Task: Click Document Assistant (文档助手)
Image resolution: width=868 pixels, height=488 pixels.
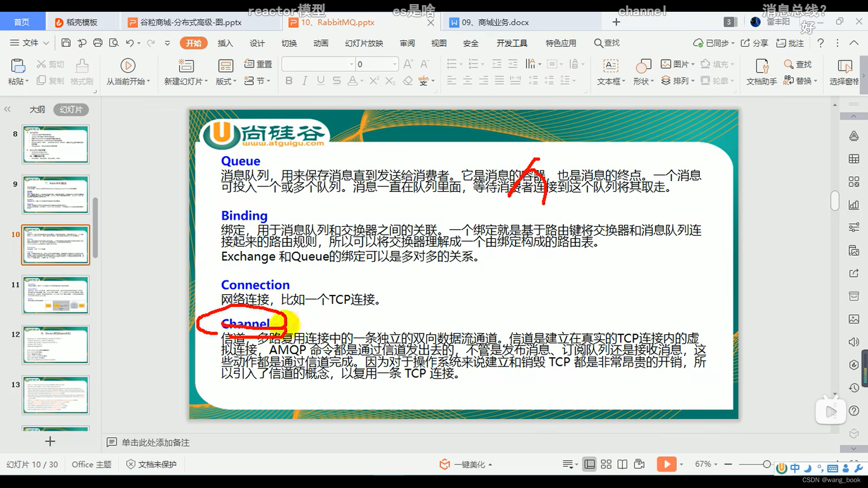Action: [x=762, y=71]
